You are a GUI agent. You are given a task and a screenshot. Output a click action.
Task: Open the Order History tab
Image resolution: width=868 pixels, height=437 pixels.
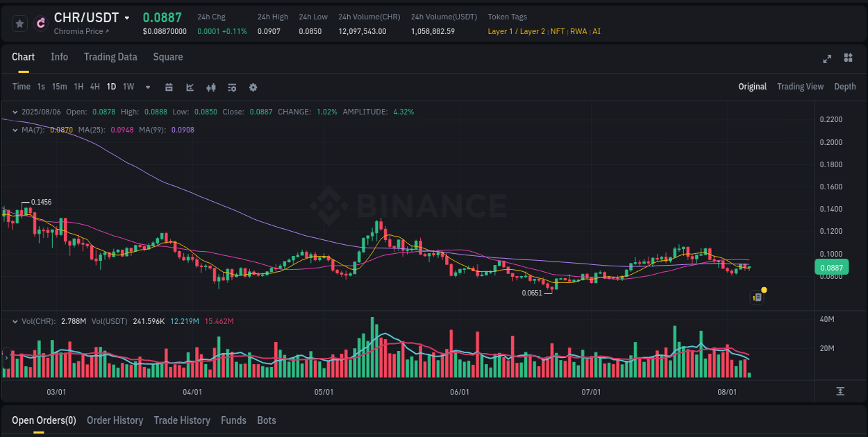115,420
